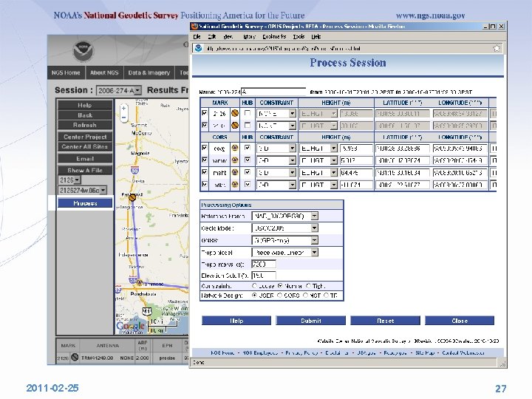Image resolution: width=532 pixels, height=399 pixels.
Task: Open the Tools menu in Firefox
Action: [299, 36]
